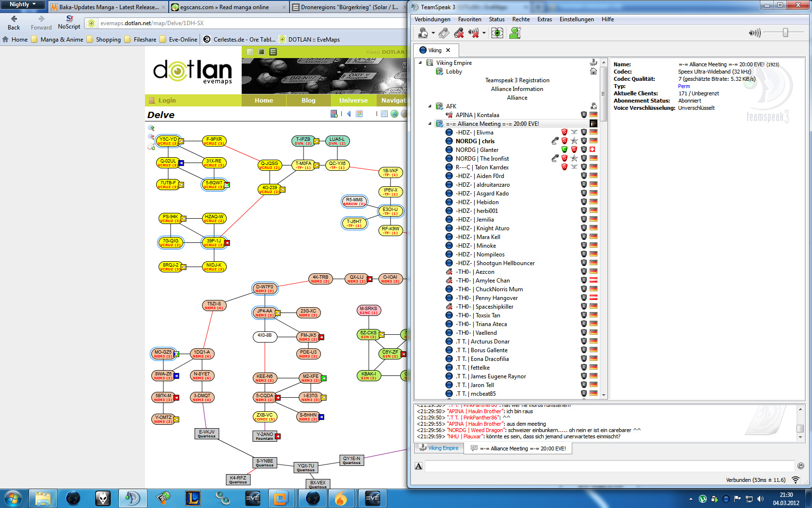Open the Hilfe menu

pos(608,19)
